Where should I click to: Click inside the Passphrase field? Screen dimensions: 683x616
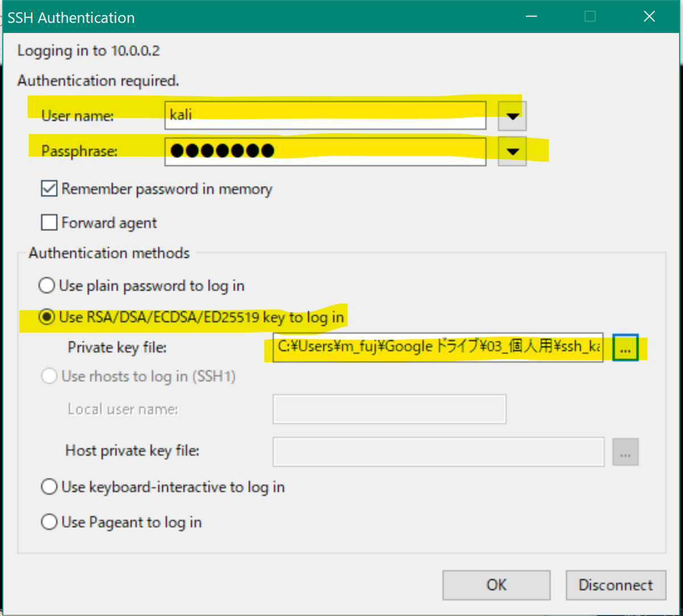coord(324,151)
